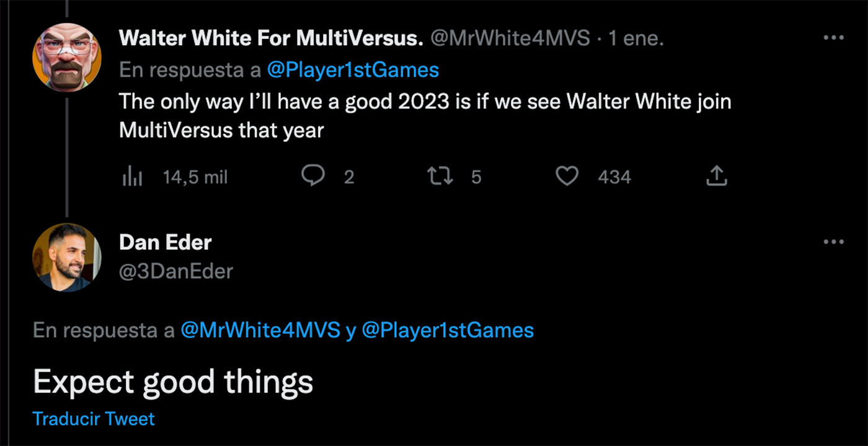Click Dan Eder's profile photo
868x446 pixels.
point(66,257)
